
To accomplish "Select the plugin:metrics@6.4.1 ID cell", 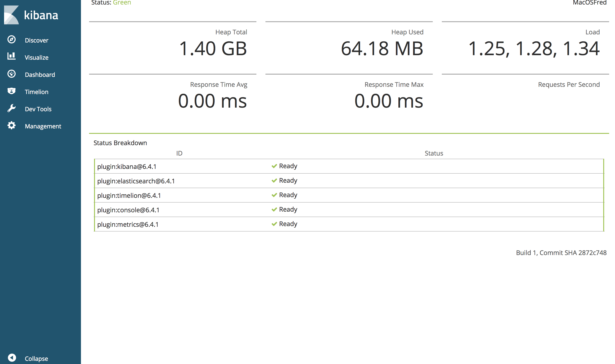I will (x=128, y=225).
